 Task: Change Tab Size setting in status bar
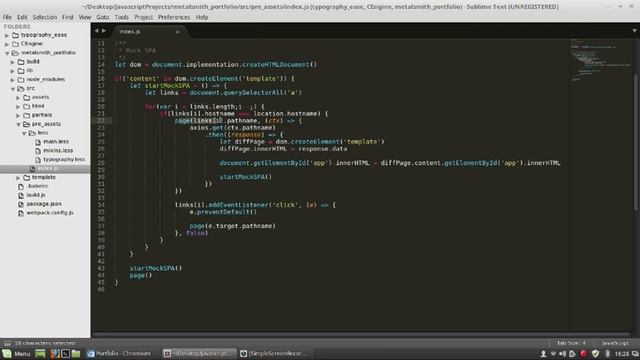tap(571, 343)
